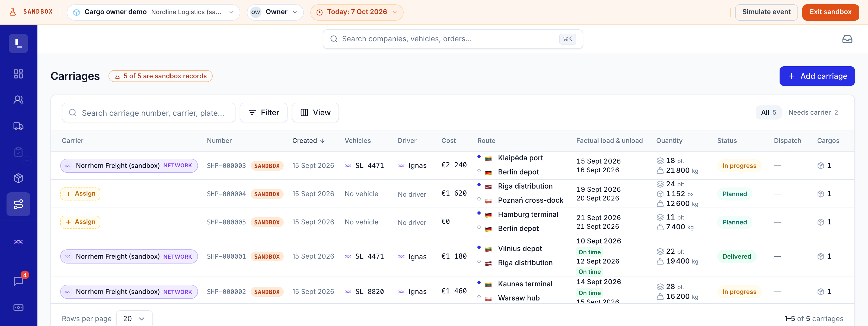Image resolution: width=868 pixels, height=326 pixels.
Task: Open the network icon in sidebar
Action: point(18,242)
